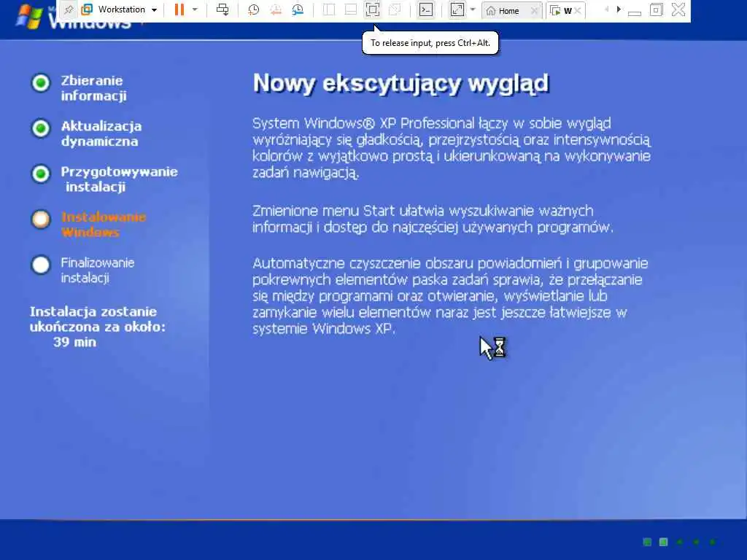
Task: Expand the stretch options dropdown arrow
Action: point(473,9)
